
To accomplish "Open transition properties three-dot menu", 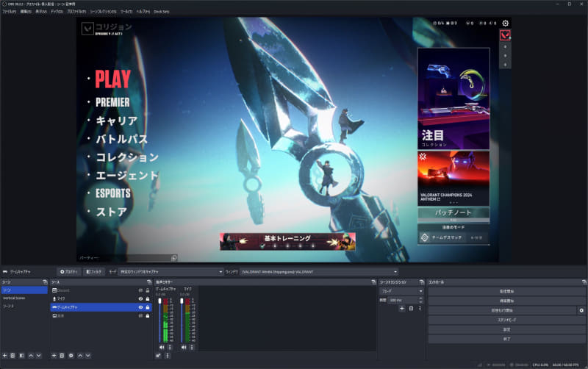I will [x=420, y=308].
